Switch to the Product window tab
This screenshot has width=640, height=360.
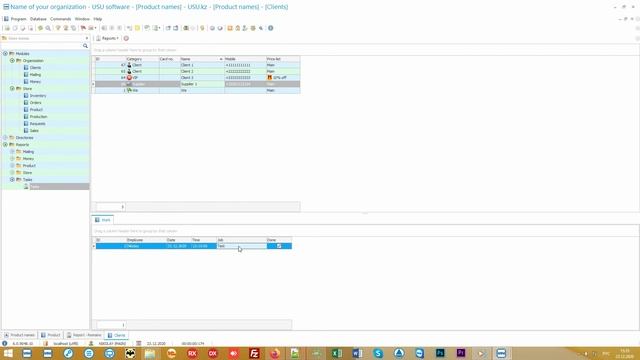(51, 335)
